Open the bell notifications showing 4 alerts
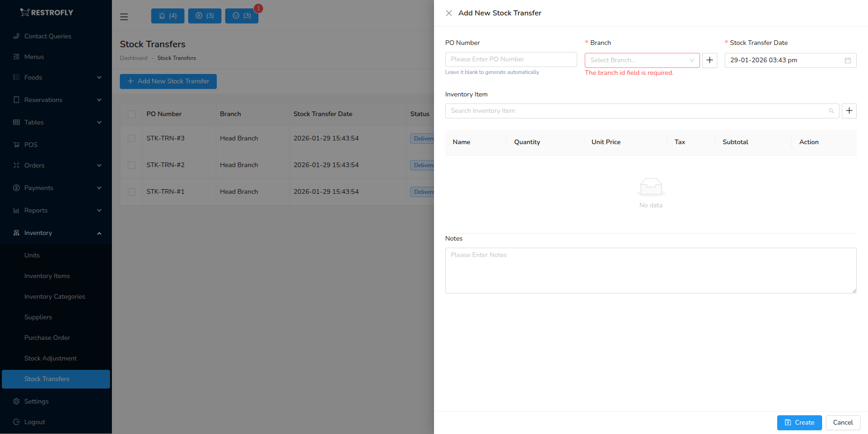This screenshot has width=868, height=434. [x=168, y=15]
